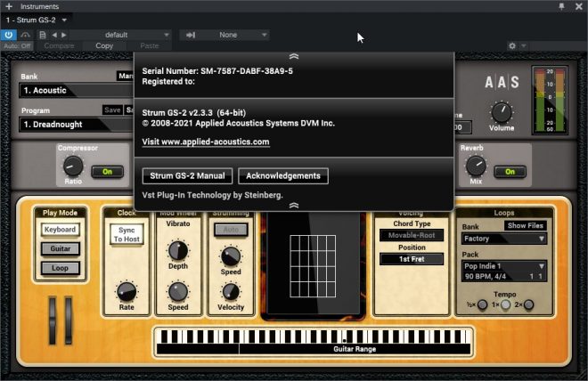Go to previous preset arrow
The width and height of the screenshot is (588, 381).
click(54, 35)
